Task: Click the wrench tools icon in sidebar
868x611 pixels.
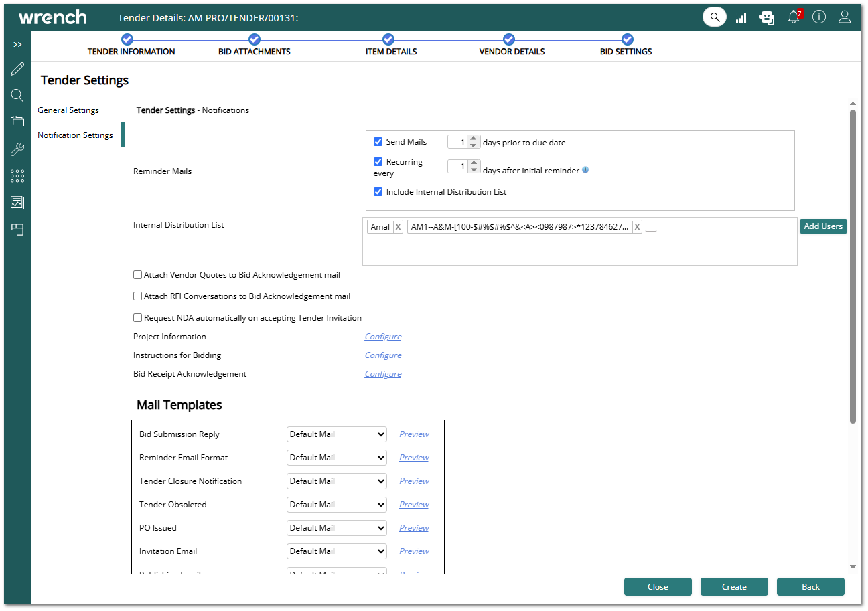Action: (x=17, y=149)
